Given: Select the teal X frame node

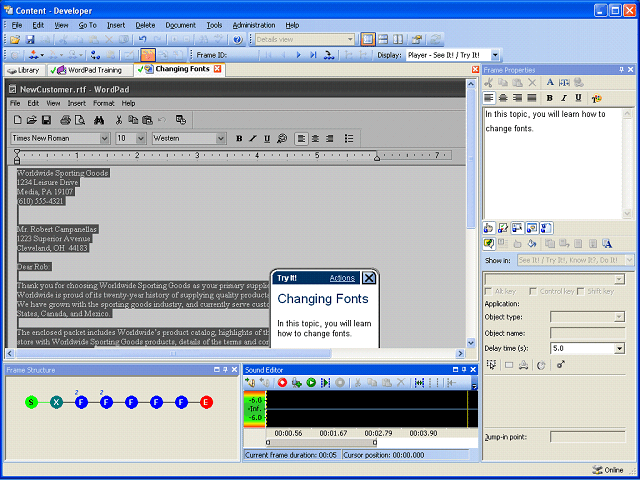Looking at the screenshot, I should [56, 402].
